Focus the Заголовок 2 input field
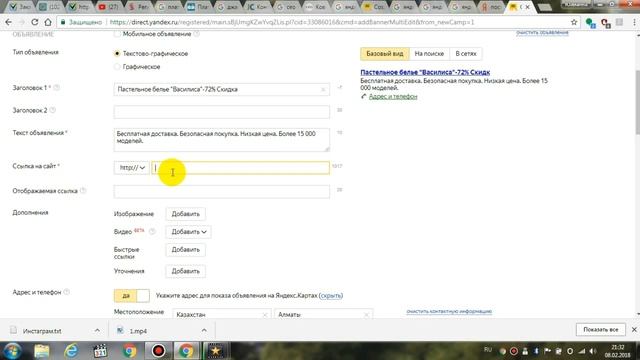The image size is (640, 360). pos(222,111)
